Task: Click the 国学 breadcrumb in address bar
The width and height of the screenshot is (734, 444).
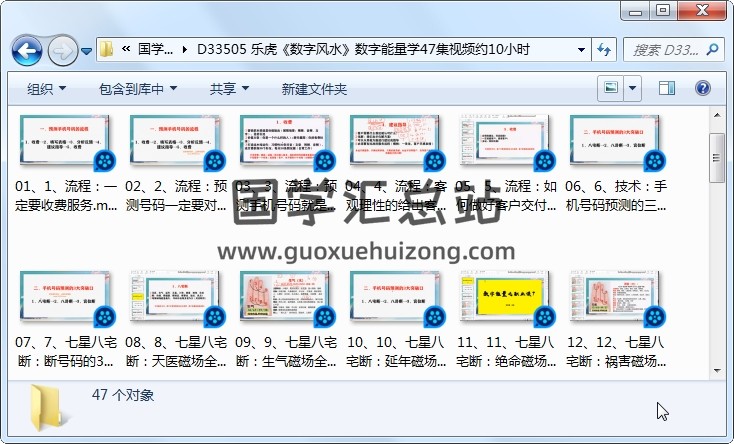Action: pyautogui.click(x=155, y=49)
